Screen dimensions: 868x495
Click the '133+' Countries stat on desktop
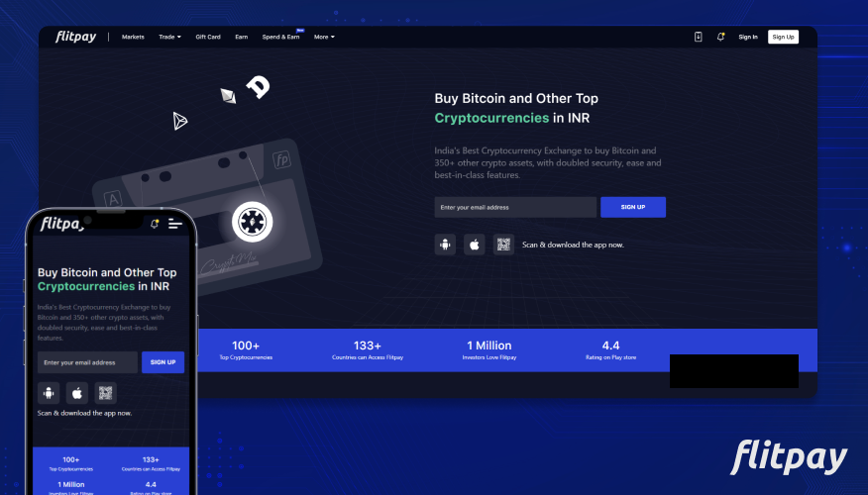click(368, 350)
